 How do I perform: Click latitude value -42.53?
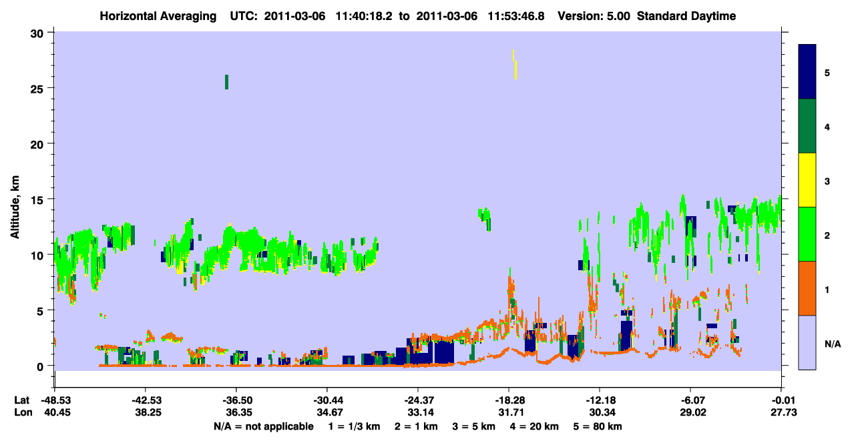click(x=146, y=400)
